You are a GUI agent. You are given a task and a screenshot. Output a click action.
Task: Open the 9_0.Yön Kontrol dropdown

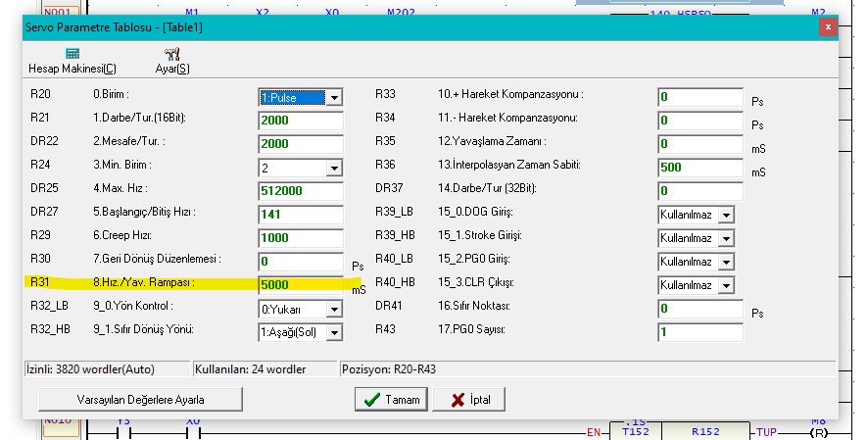334,310
